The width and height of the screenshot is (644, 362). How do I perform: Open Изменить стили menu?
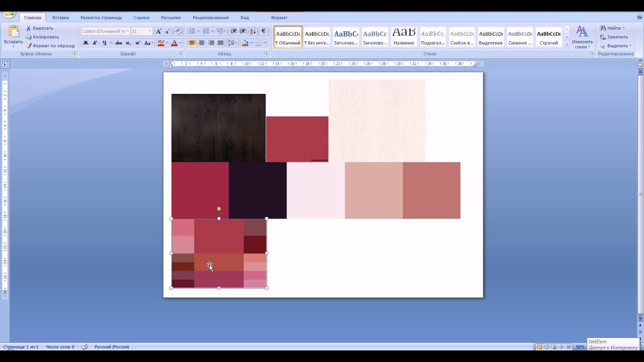[582, 37]
